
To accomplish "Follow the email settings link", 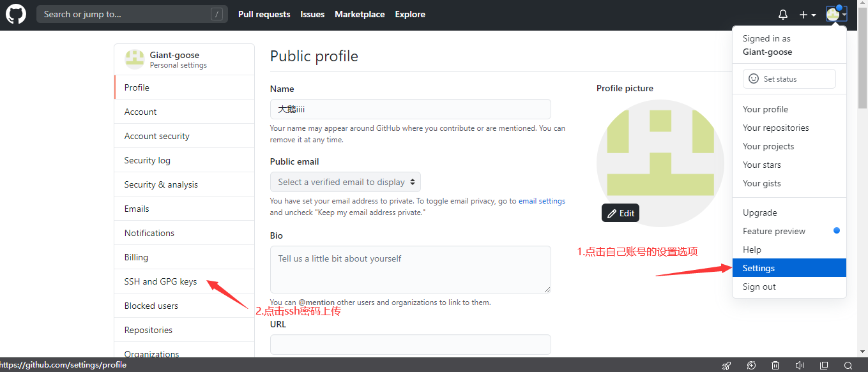I will tap(542, 200).
